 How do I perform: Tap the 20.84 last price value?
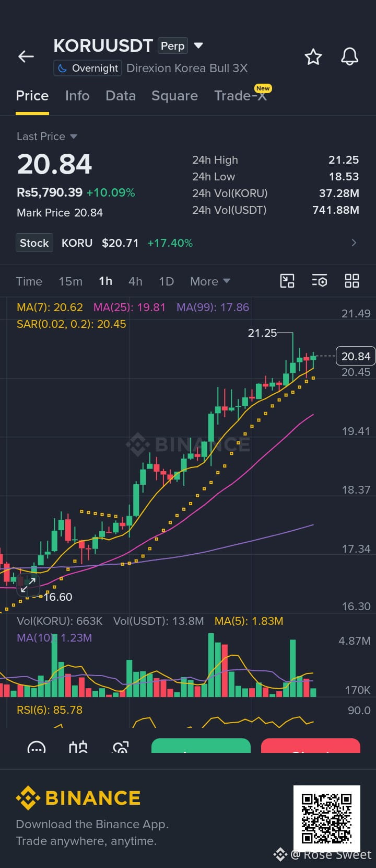[x=54, y=164]
